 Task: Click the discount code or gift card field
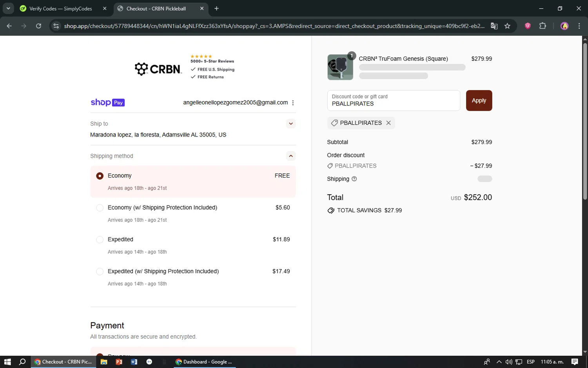pyautogui.click(x=394, y=100)
